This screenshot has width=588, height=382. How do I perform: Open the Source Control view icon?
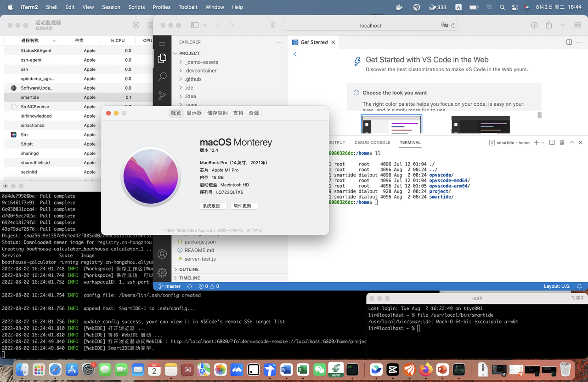[x=162, y=96]
